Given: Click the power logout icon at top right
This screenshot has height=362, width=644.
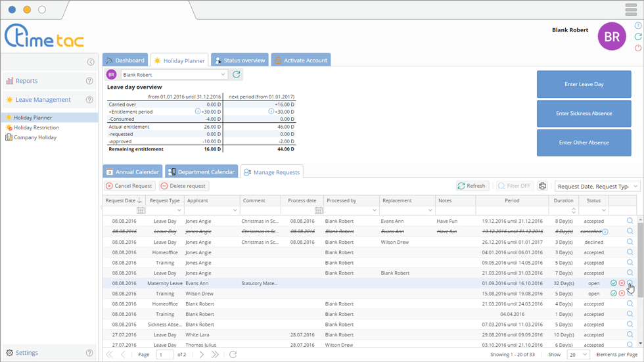Looking at the screenshot, I should click(x=637, y=48).
